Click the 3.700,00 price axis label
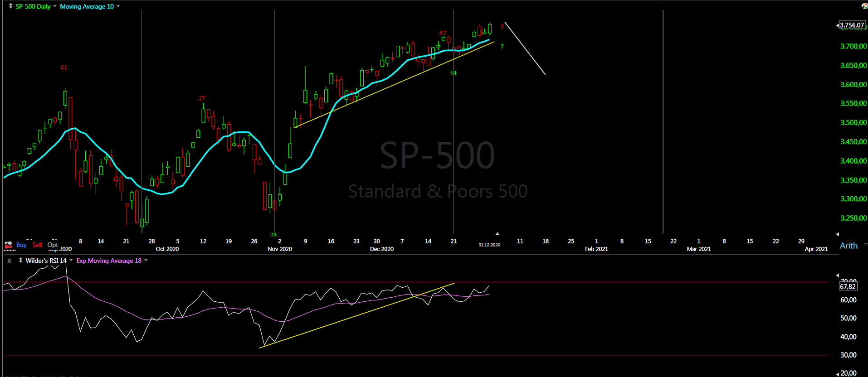The width and height of the screenshot is (868, 377). point(853,46)
